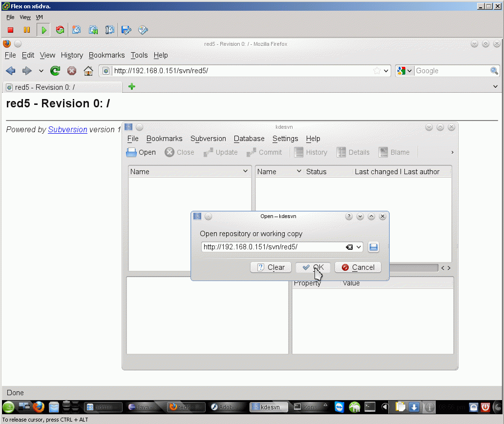Expand kdesvn toolbar overflow chevron
The image size is (504, 424).
[x=452, y=152]
